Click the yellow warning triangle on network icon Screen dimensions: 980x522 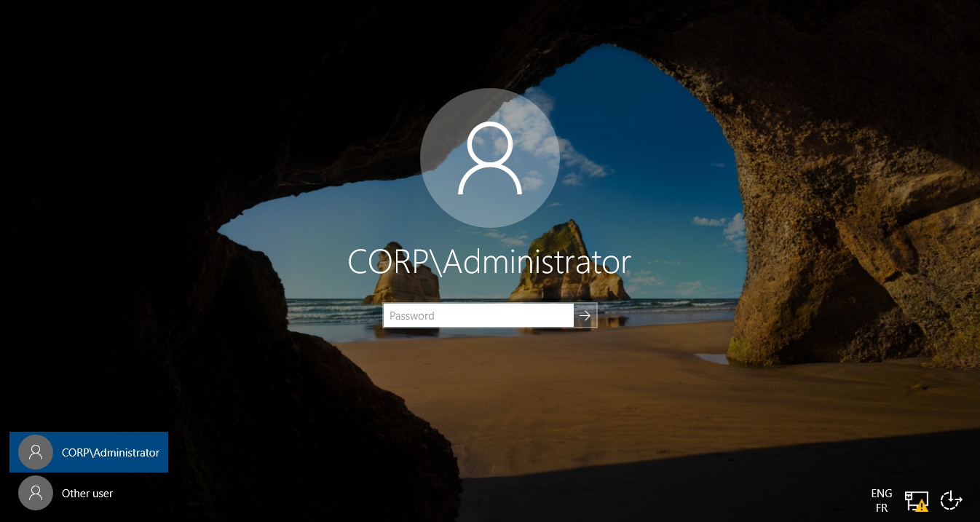(x=922, y=505)
